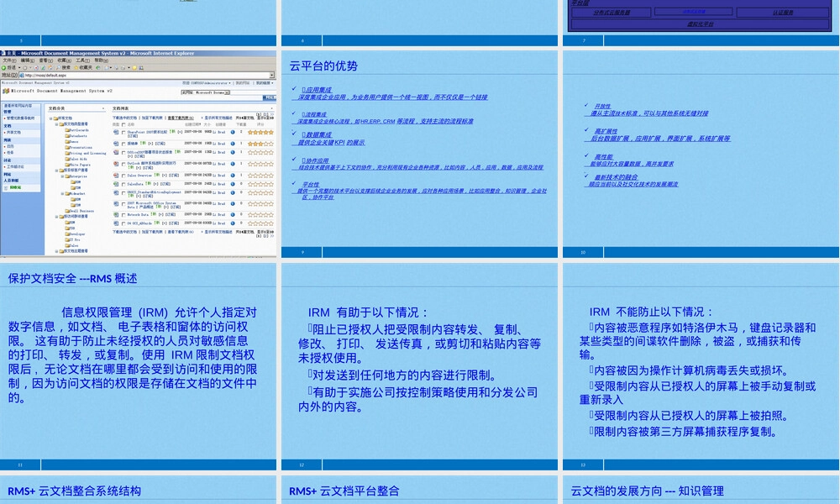This screenshot has height=504, width=840.
Task: Click the 保护文档安全 ---RMS 概述 slide title
Action: pos(72,279)
